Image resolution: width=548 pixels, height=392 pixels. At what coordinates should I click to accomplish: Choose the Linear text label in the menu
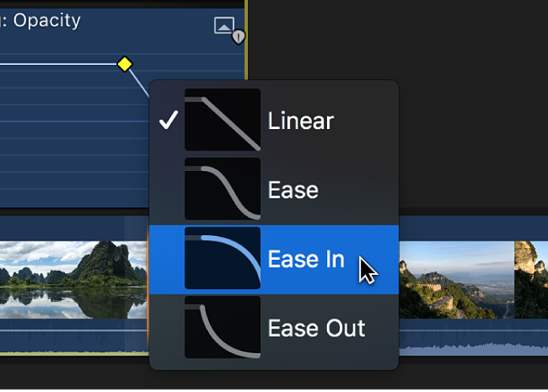click(x=301, y=121)
